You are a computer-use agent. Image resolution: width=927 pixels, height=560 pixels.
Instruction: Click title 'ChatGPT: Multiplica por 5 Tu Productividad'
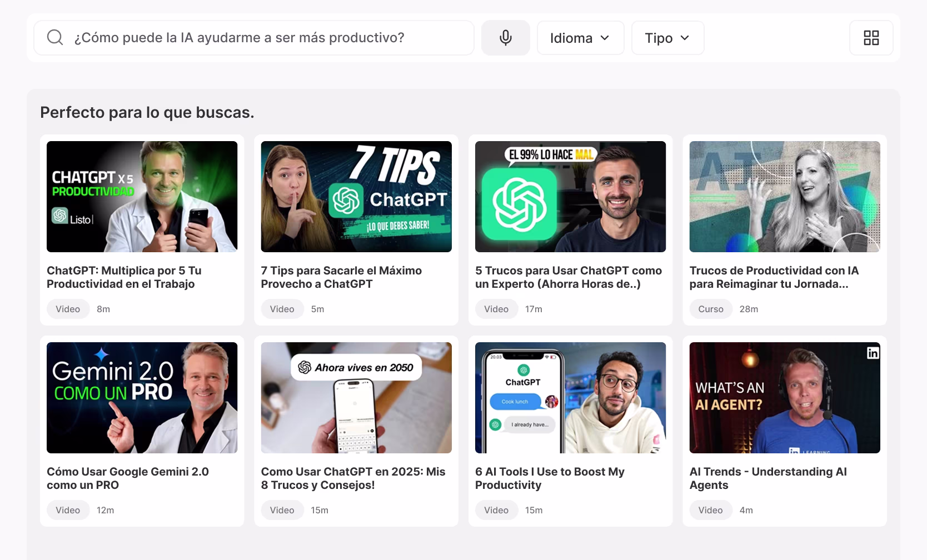point(124,277)
